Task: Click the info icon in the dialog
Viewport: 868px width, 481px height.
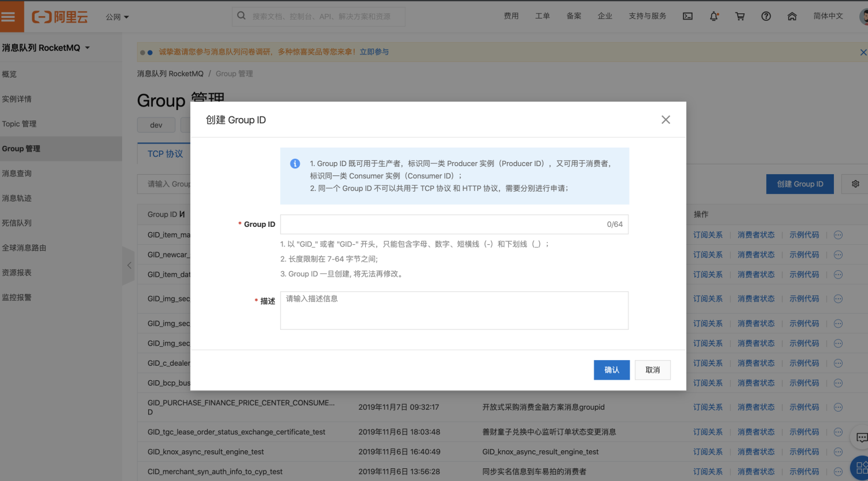Action: (x=295, y=164)
